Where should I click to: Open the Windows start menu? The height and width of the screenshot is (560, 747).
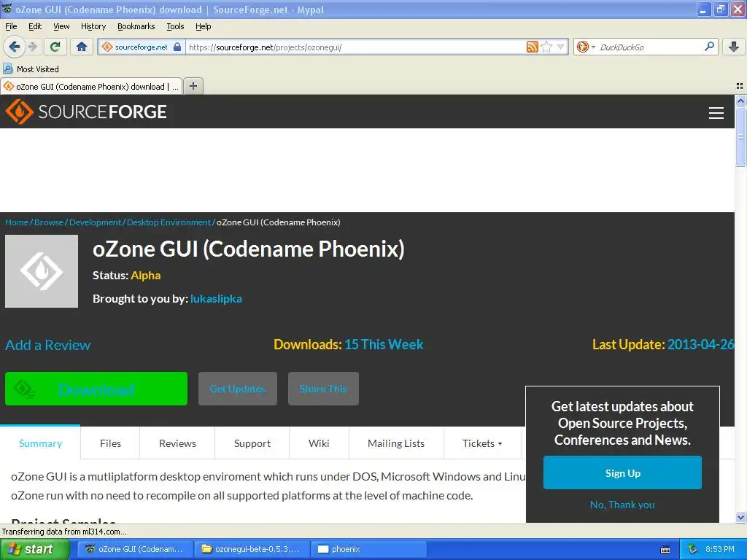pos(34,549)
